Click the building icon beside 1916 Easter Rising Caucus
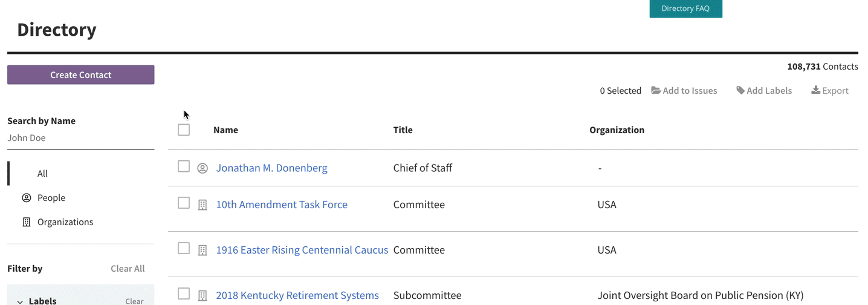 click(202, 250)
